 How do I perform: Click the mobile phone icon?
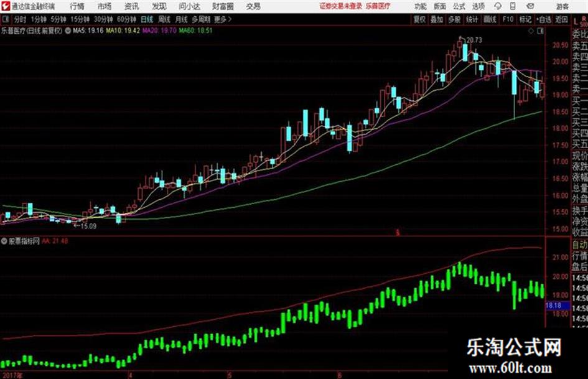[x=513, y=6]
